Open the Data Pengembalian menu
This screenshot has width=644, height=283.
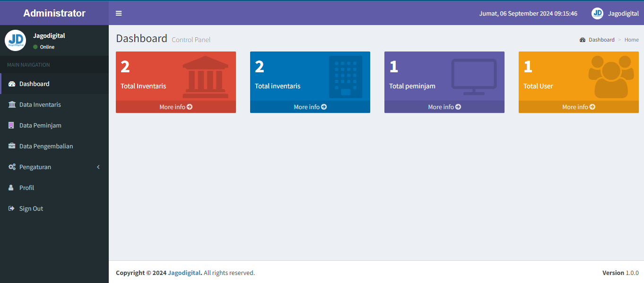[x=54, y=146]
